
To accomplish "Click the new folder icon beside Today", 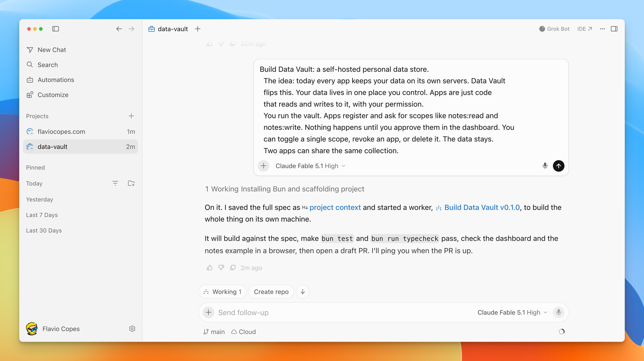I will (x=131, y=183).
